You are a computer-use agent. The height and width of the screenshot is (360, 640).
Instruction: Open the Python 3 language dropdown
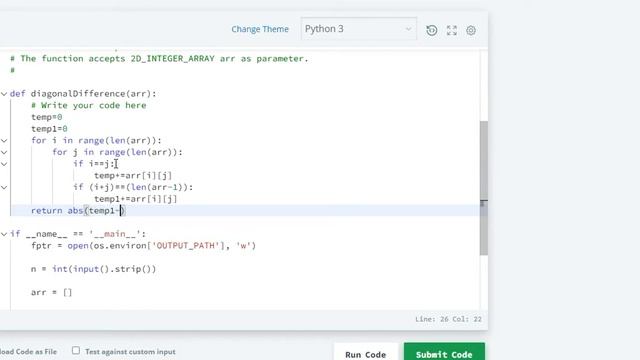358,29
